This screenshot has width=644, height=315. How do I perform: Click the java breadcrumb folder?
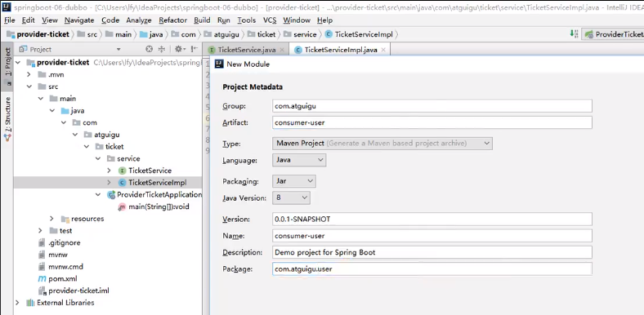151,34
